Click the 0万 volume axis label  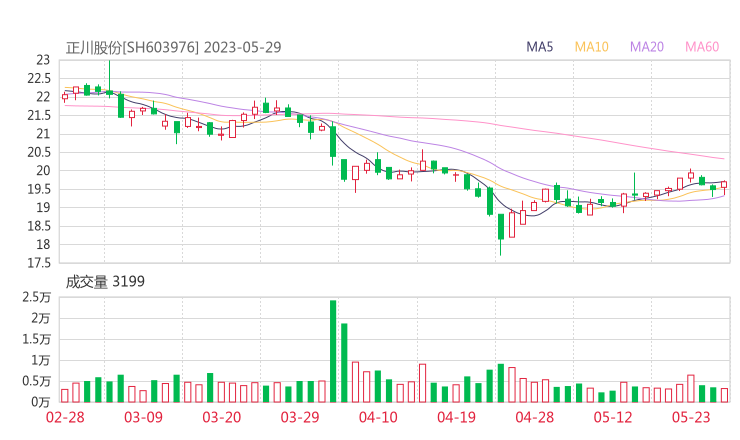(x=41, y=402)
